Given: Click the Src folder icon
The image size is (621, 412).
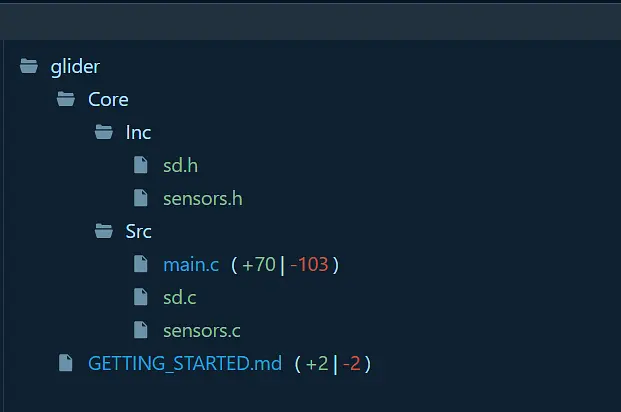Looking at the screenshot, I should tap(103, 231).
